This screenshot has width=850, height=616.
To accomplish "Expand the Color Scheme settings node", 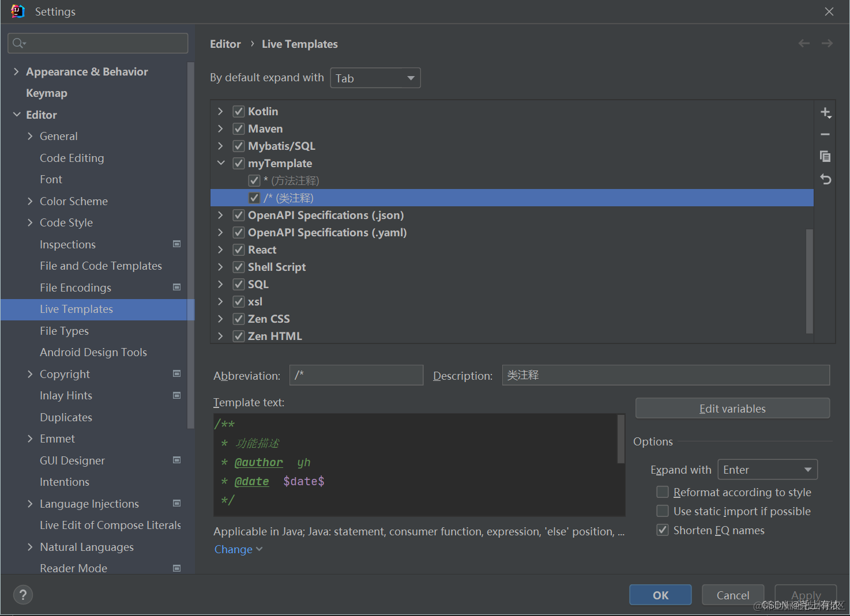I will tap(30, 201).
